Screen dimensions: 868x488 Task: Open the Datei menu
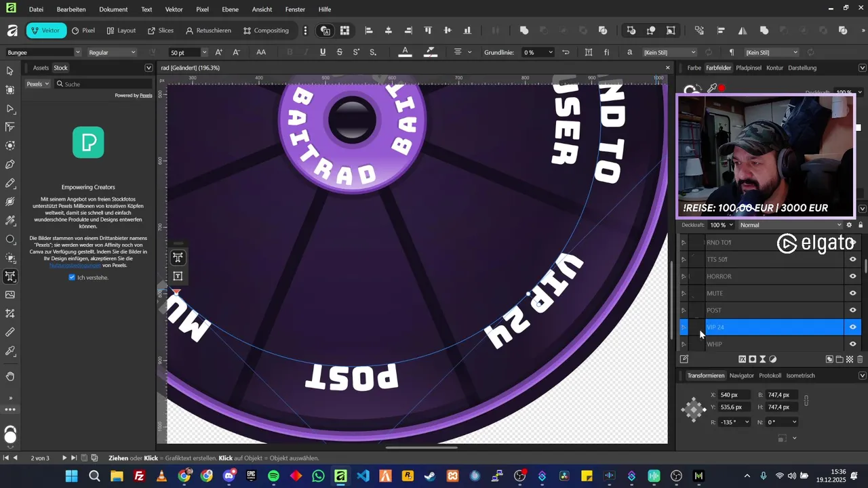click(37, 9)
